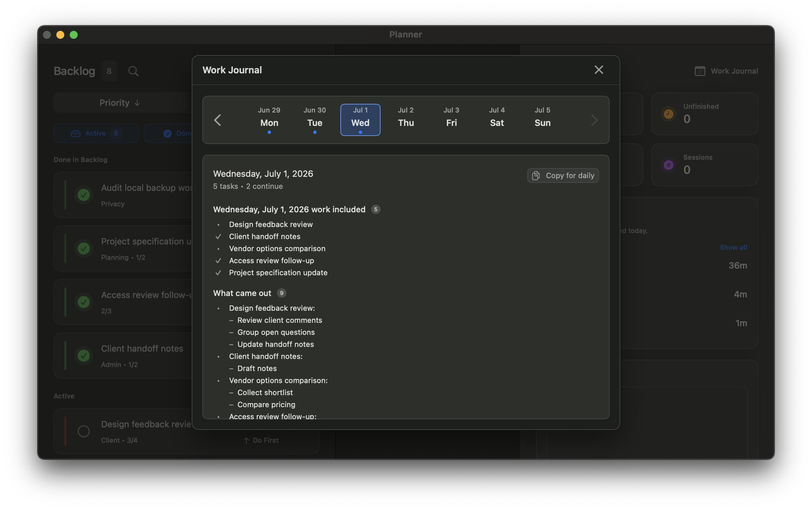This screenshot has height=509, width=812.
Task: Click the 5 tasks 2 continue summary
Action: point(248,186)
